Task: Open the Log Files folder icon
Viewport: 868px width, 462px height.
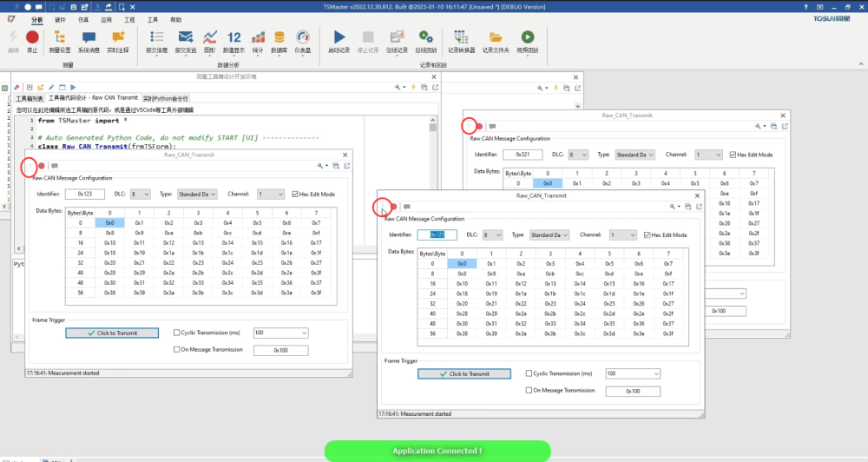Action: (x=496, y=37)
